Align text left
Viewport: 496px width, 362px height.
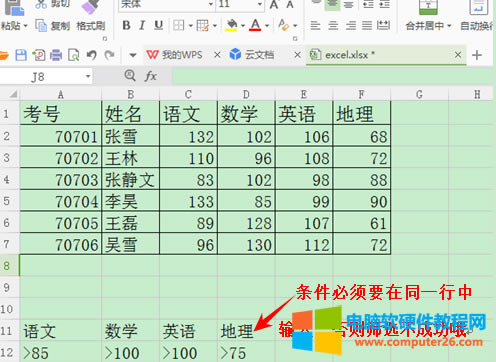pyautogui.click(x=315, y=25)
